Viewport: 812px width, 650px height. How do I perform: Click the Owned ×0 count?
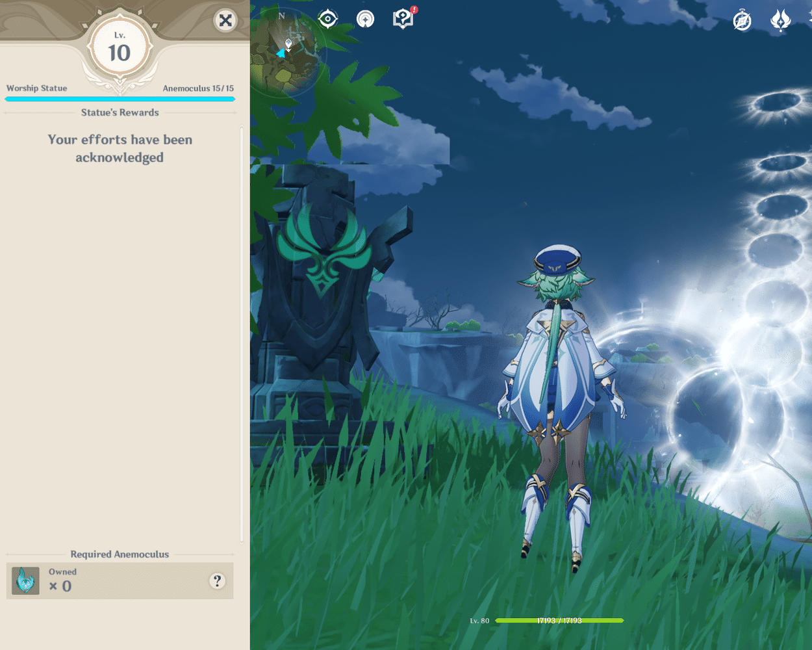[x=62, y=578]
